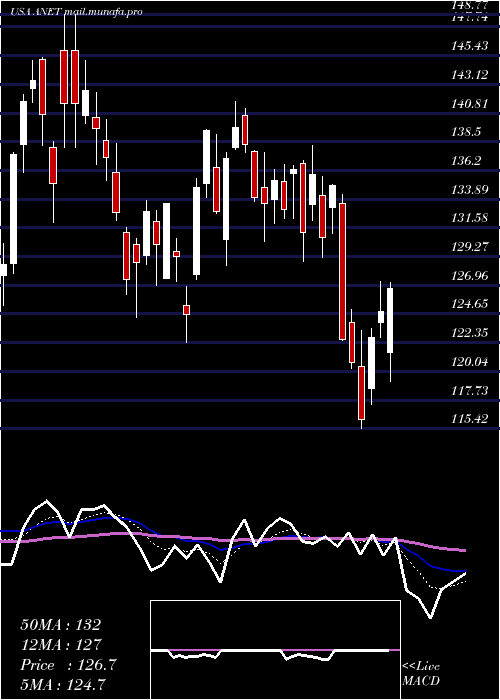Click the 138.5 price axis label

point(467,132)
